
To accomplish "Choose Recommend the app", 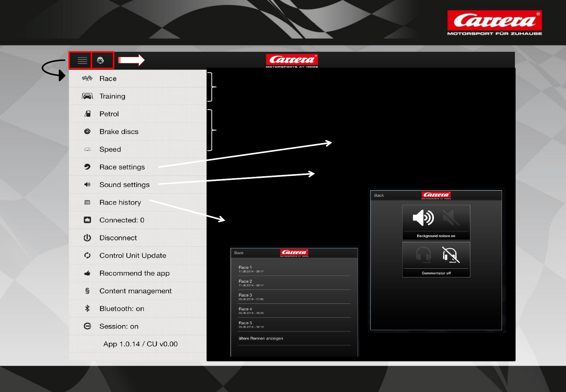I will point(138,273).
